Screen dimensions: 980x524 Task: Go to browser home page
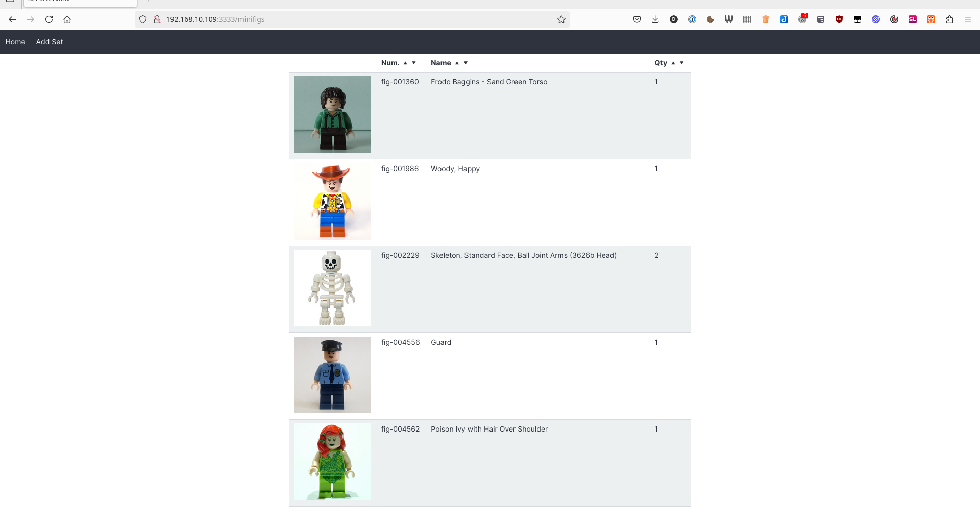point(67,19)
